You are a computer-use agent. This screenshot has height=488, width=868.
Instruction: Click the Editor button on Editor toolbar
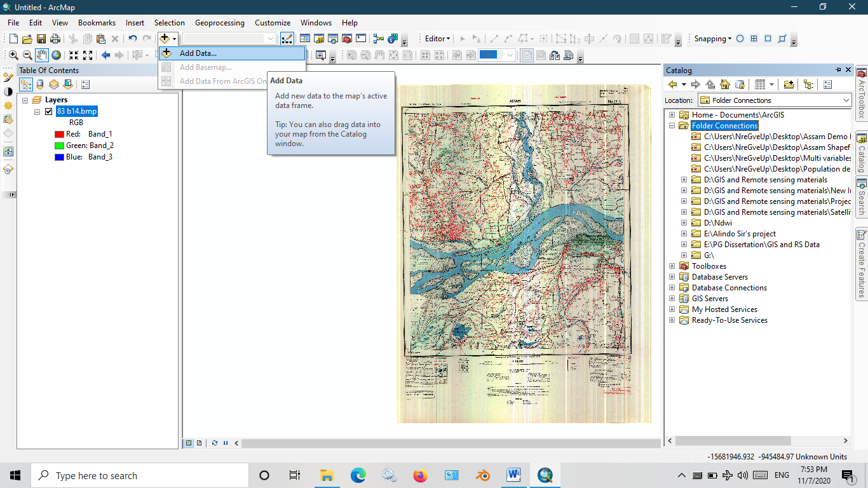coord(436,39)
